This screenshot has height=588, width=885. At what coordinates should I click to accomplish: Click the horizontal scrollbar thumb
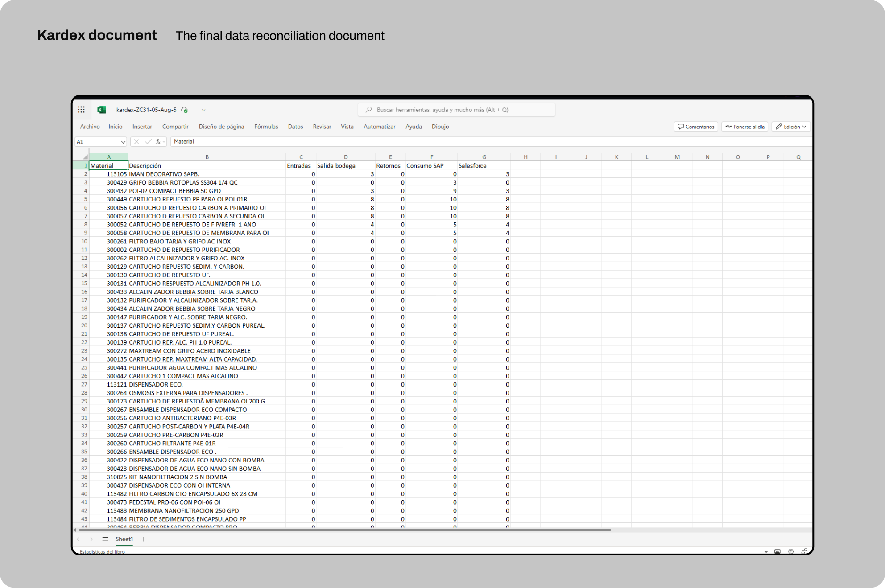[x=345, y=530]
